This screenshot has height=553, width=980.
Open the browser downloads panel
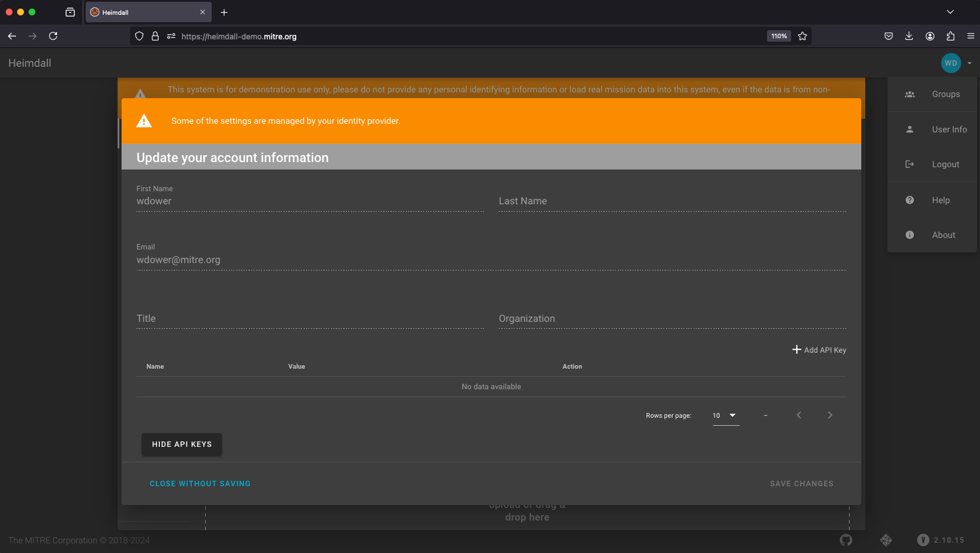click(909, 36)
